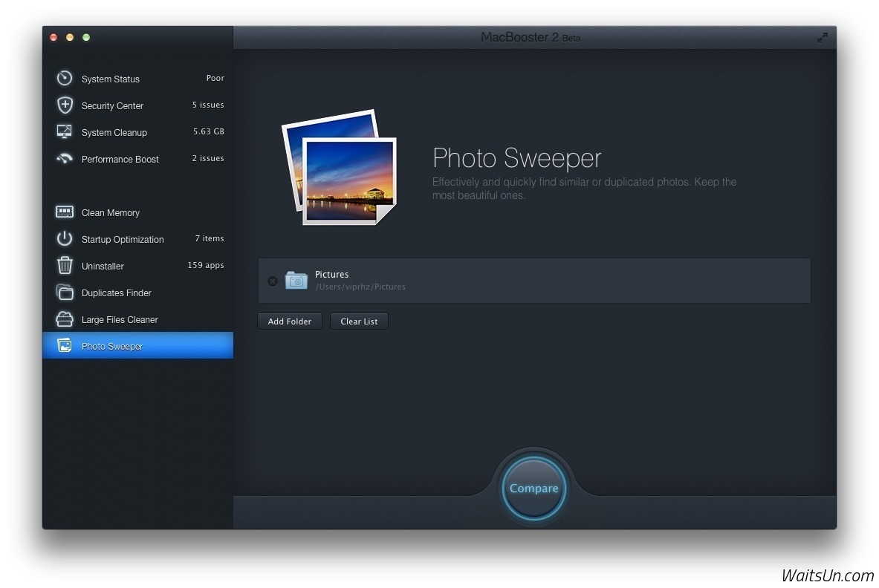Image resolution: width=879 pixels, height=588 pixels.
Task: Click the Security Center shield icon
Action: pyautogui.click(x=65, y=105)
